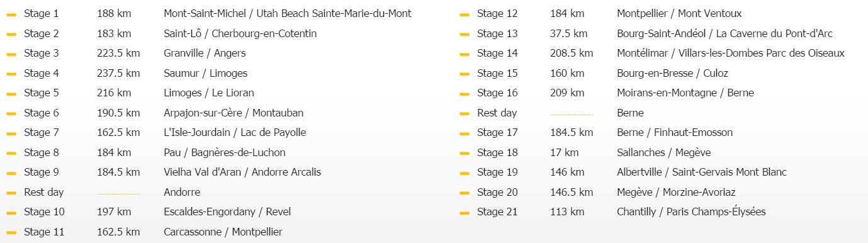
Task: Click the 37.5 km distance of Stage 13
Action: [569, 33]
